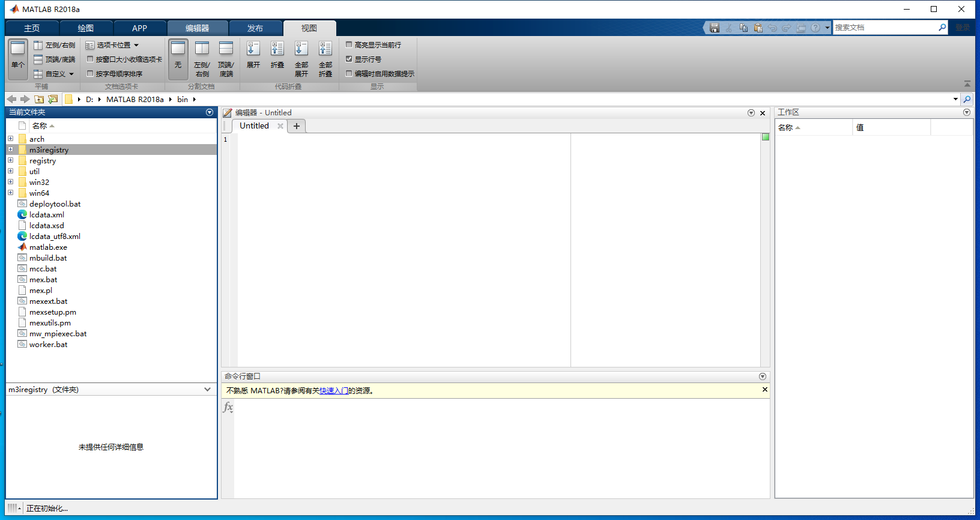This screenshot has width=980, height=520.
Task: Click the Paste clipboard icon in quick access toolbar
Action: pos(758,28)
